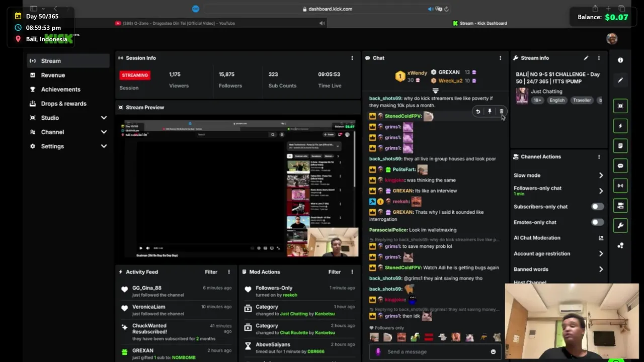Toggle the Channel Actions icon in right sidebar
Screen dimensions: 644x362
(x=620, y=206)
